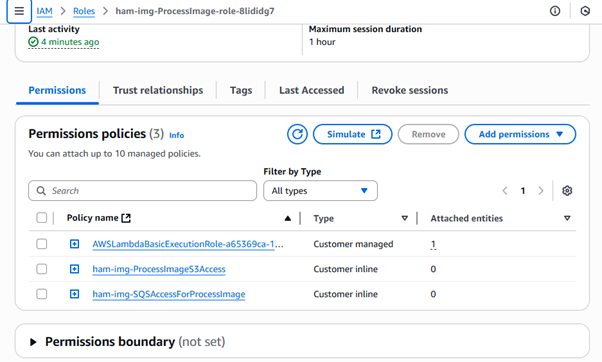Click the Type column header
Viewport: 602px width, 362px height.
coord(323,218)
